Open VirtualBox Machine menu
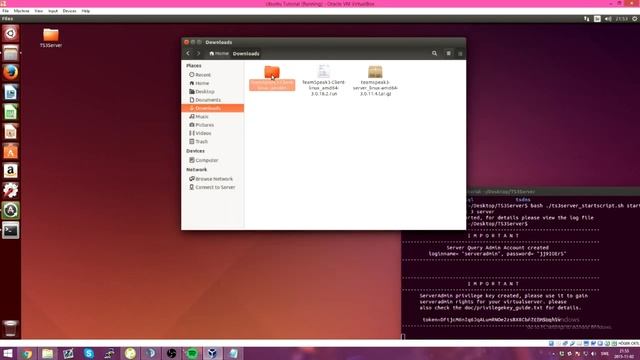 coord(21,11)
